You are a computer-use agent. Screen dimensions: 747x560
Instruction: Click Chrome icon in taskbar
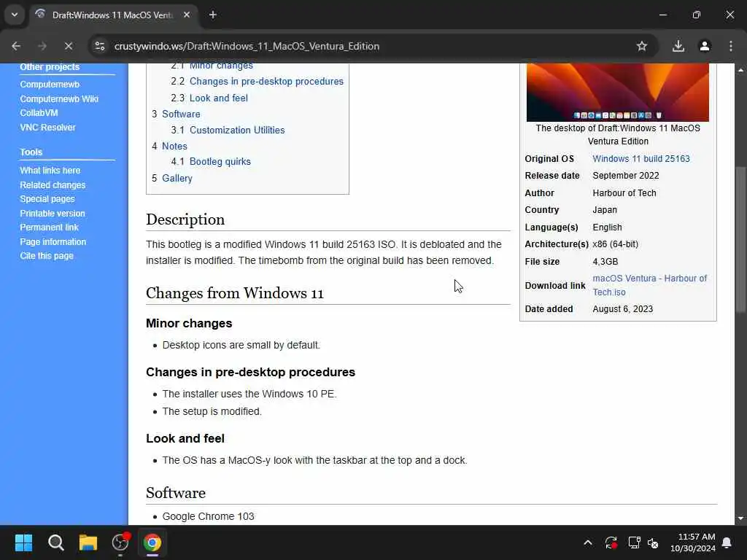152,542
